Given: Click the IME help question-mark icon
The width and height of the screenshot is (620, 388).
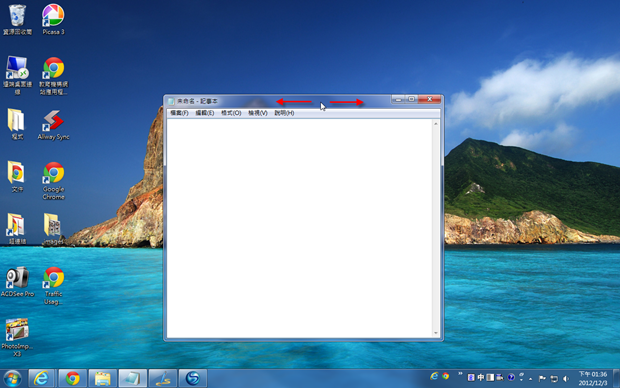Looking at the screenshot, I should click(511, 377).
